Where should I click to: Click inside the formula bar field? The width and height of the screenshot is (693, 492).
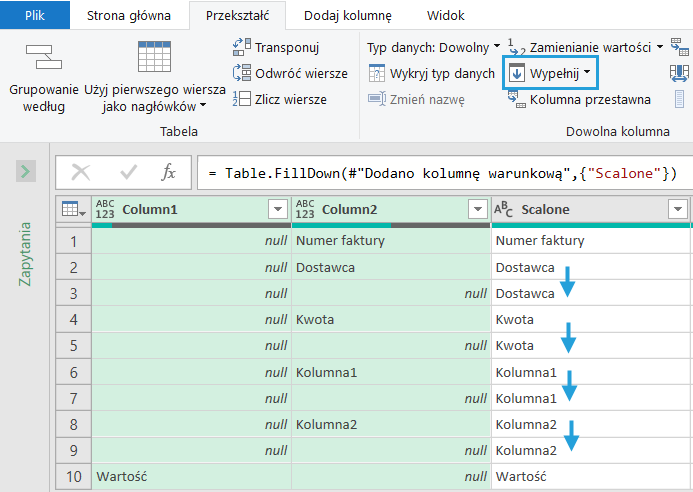(440, 173)
